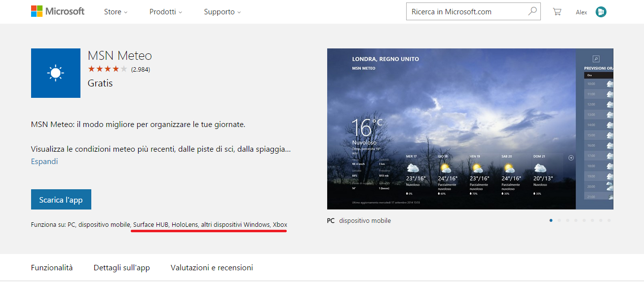The width and height of the screenshot is (644, 295).
Task: Go to the Funzionalità section
Action: click(52, 267)
